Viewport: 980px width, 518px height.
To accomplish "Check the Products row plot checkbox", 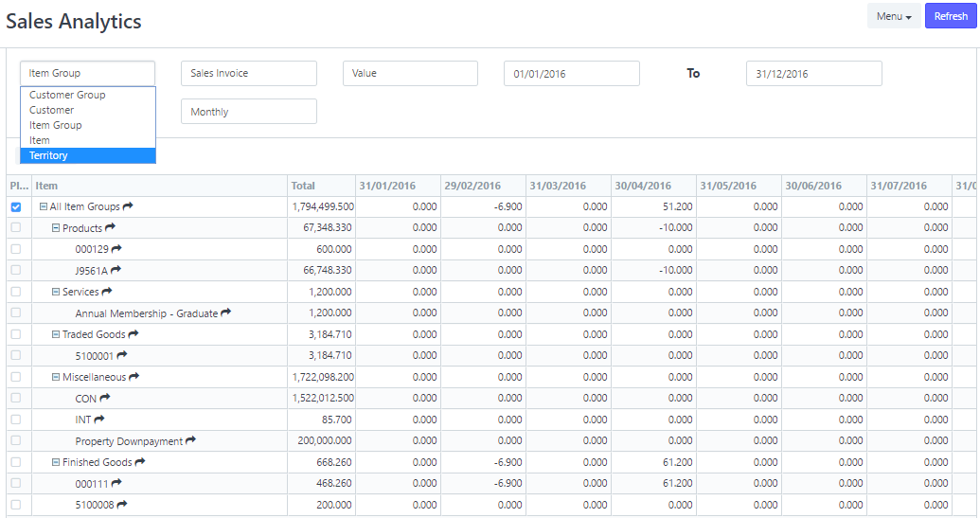I will (16, 227).
